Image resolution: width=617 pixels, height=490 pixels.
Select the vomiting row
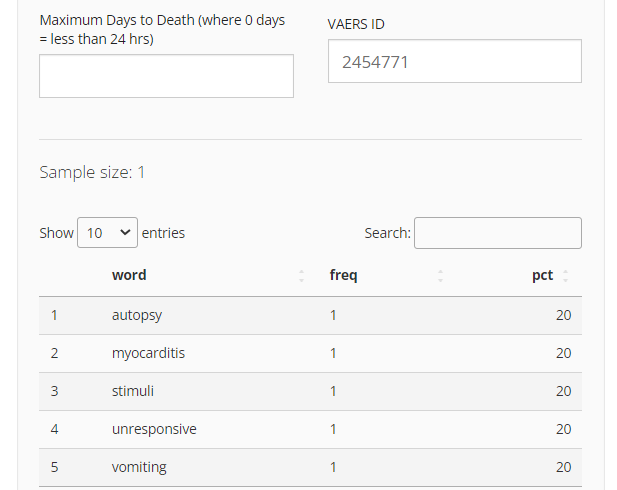[310, 467]
